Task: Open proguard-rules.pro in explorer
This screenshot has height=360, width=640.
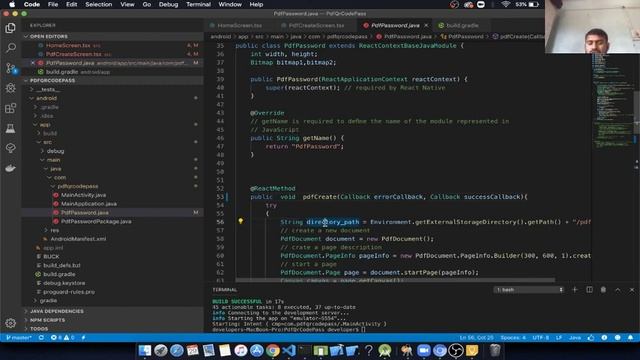Action: 69,292
